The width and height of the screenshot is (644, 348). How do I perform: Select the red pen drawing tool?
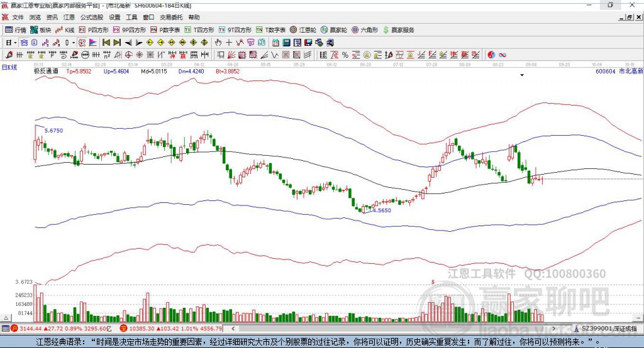click(x=9, y=55)
